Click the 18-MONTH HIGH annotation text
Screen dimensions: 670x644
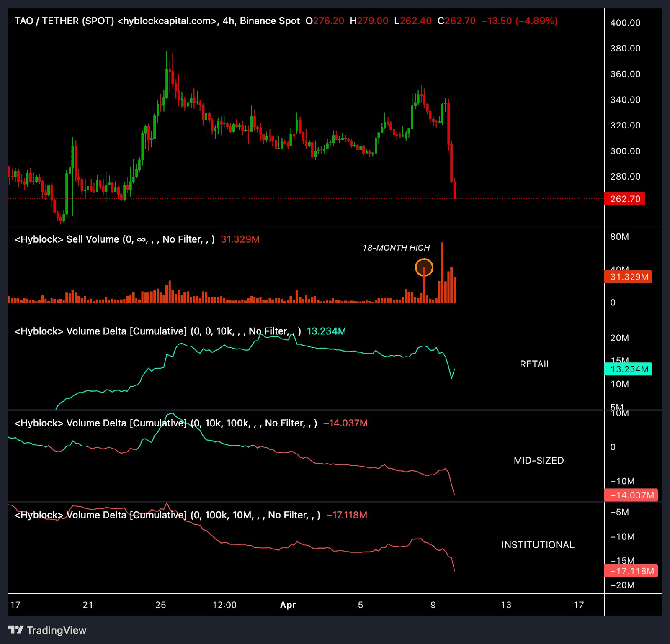(396, 248)
